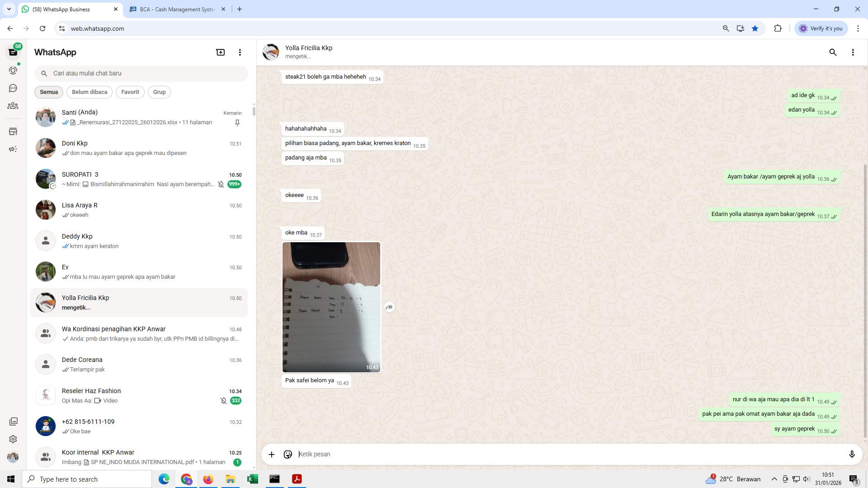
Task: Open the Communities panel
Action: click(13, 106)
